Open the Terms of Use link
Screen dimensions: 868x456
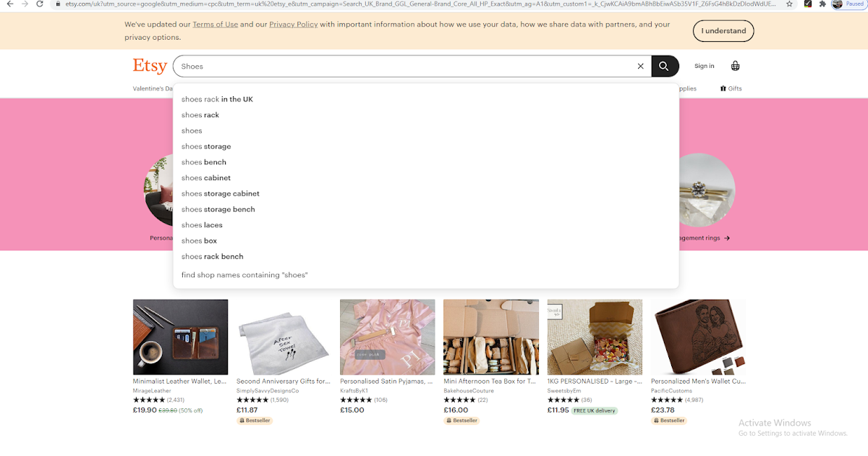(215, 25)
